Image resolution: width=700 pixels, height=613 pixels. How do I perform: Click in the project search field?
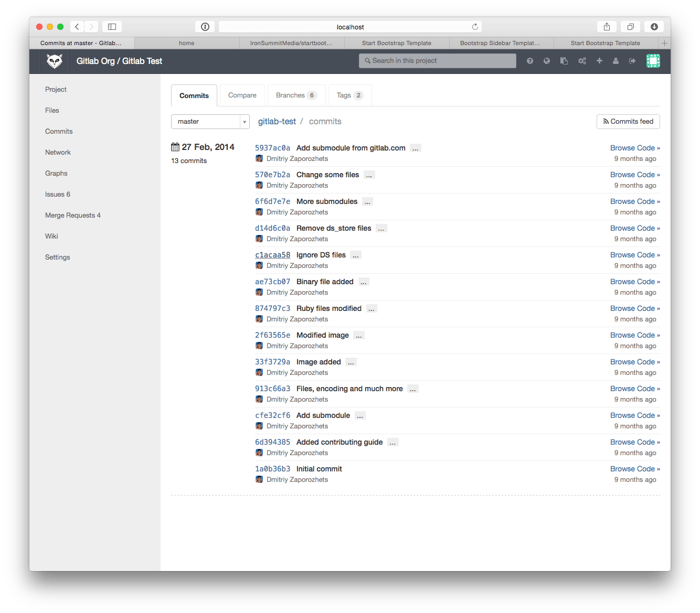click(x=438, y=61)
